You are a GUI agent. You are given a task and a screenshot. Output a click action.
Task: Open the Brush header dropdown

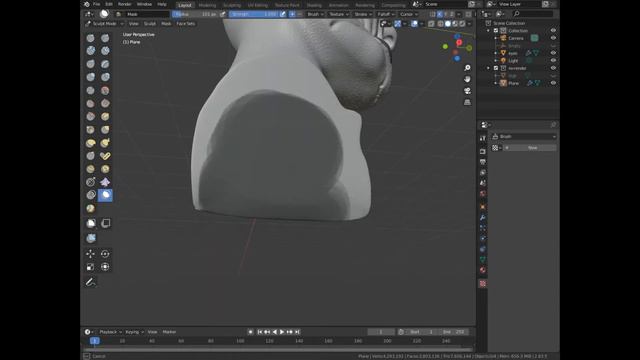pyautogui.click(x=315, y=14)
